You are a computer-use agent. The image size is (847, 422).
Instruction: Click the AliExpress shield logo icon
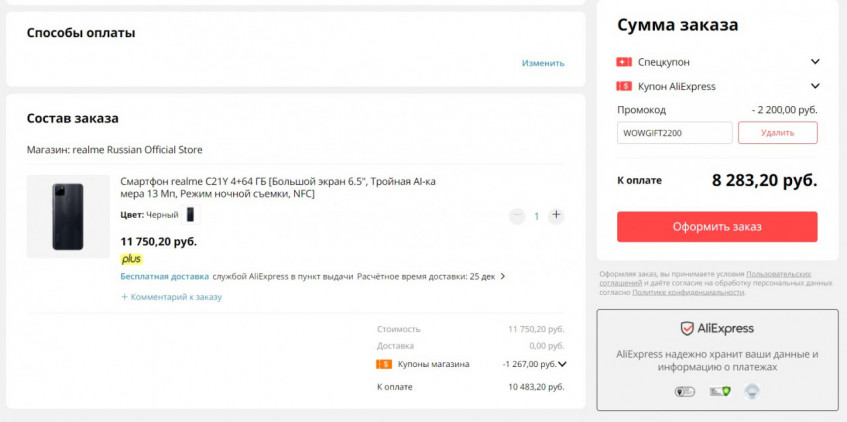pyautogui.click(x=687, y=328)
